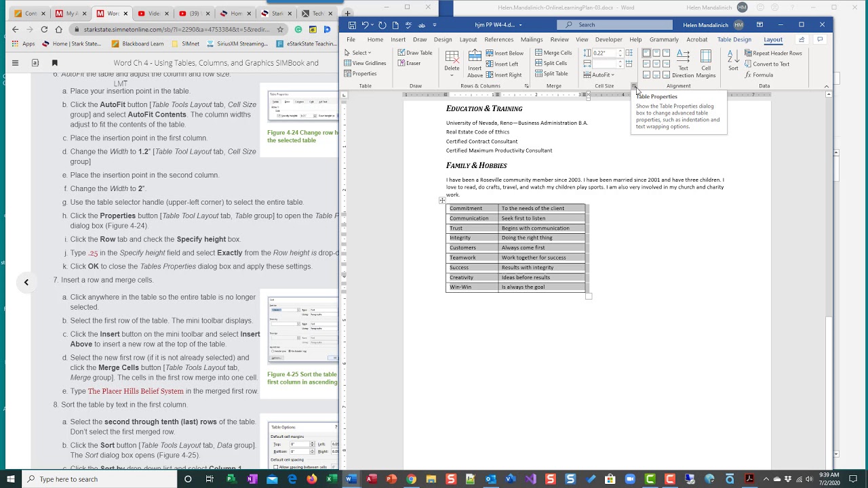Open the Rows & Columns dialog launcher
Viewport: 868px width, 488px height.
point(526,86)
